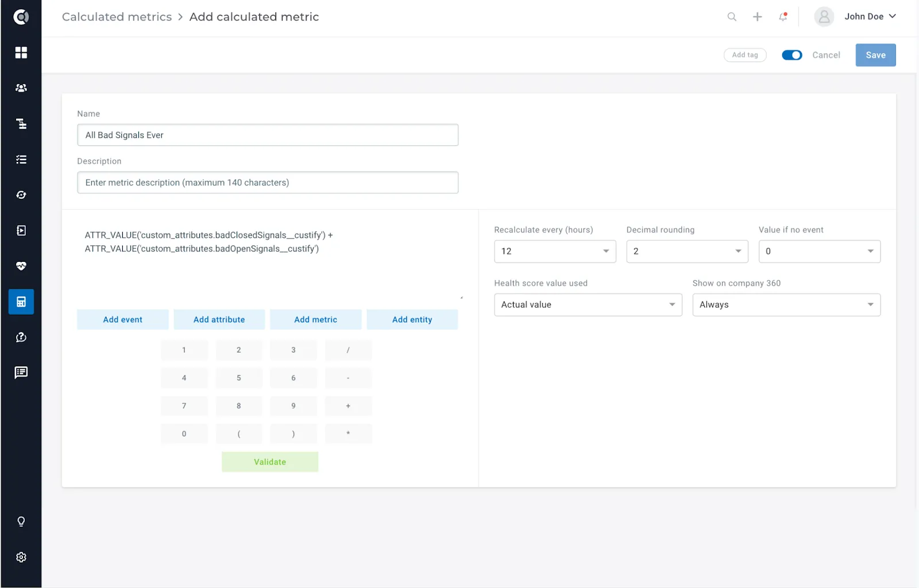This screenshot has height=588, width=919.
Task: Select the calculator metrics sidebar icon
Action: [x=21, y=302]
